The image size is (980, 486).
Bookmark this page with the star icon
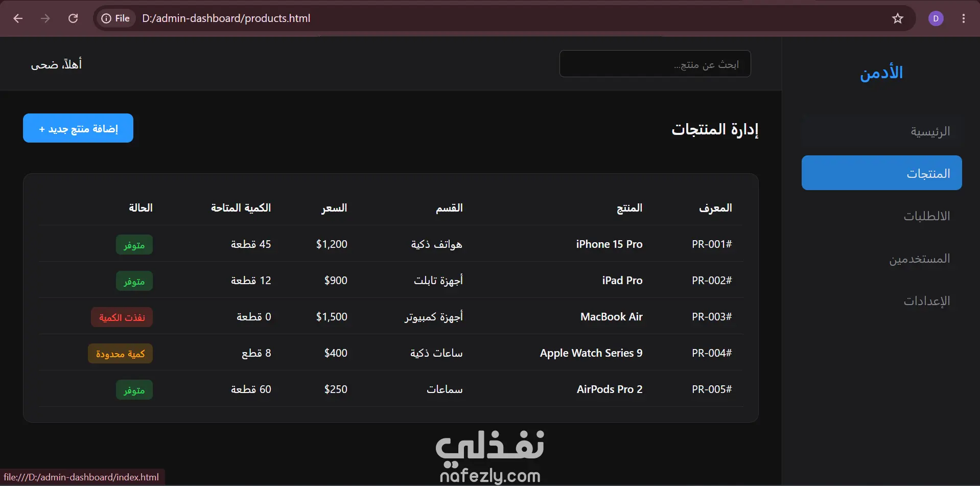(898, 18)
